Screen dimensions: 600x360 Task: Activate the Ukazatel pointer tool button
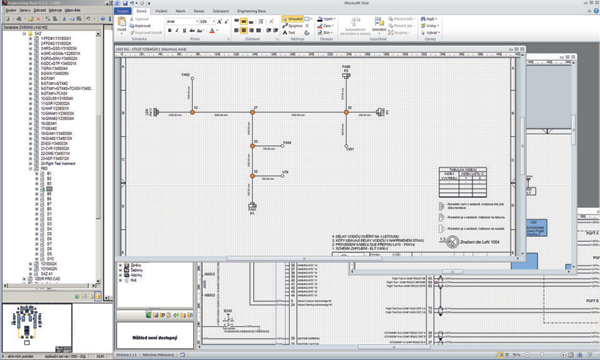(293, 19)
